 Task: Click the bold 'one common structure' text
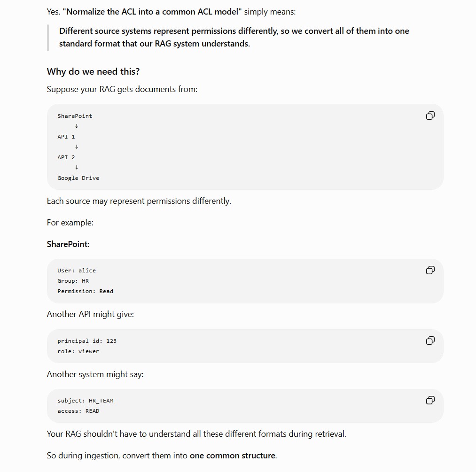(x=233, y=456)
